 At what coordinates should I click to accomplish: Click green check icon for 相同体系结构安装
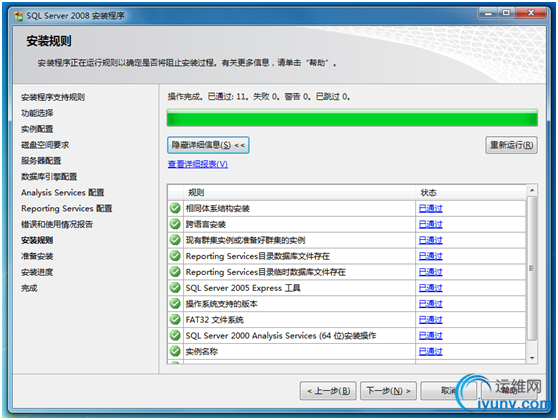click(175, 208)
